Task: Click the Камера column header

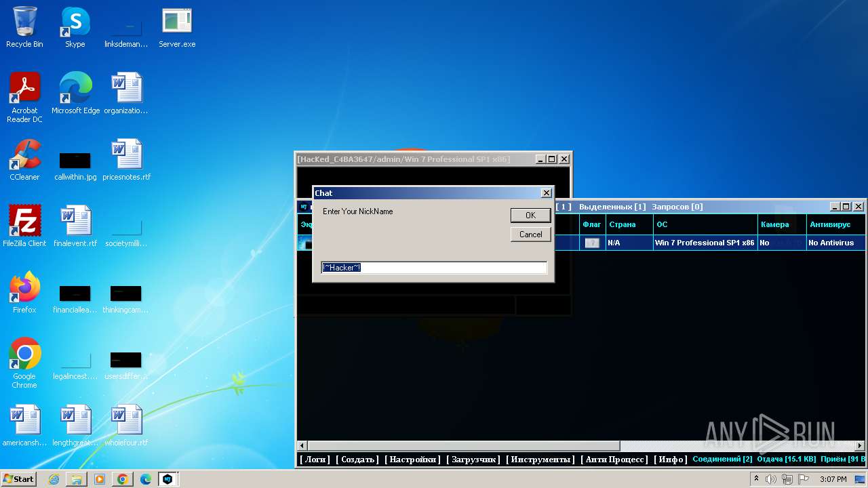Action: point(782,224)
